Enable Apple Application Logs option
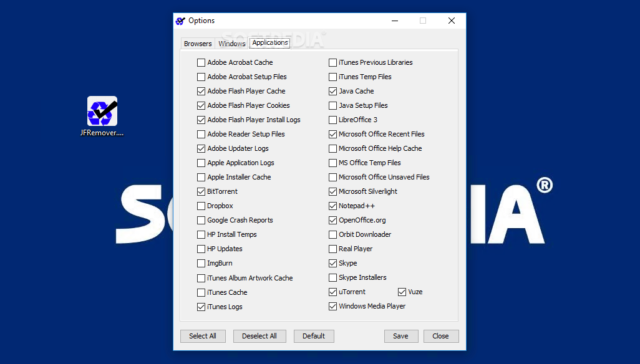The image size is (640, 364). click(201, 163)
